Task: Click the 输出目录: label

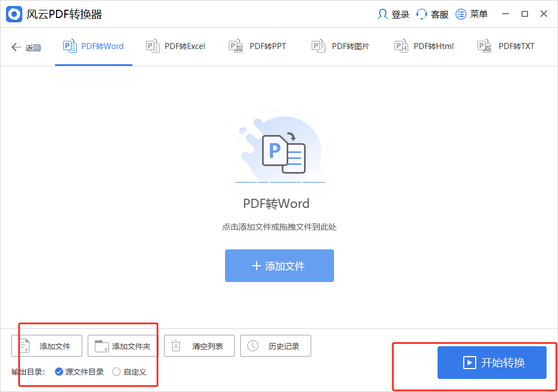Action: tap(28, 372)
